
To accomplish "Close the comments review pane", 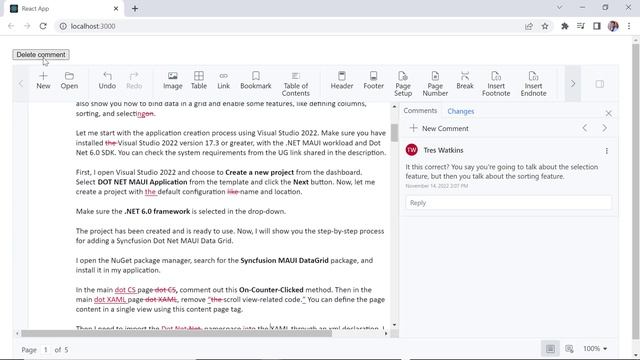I will [x=609, y=113].
